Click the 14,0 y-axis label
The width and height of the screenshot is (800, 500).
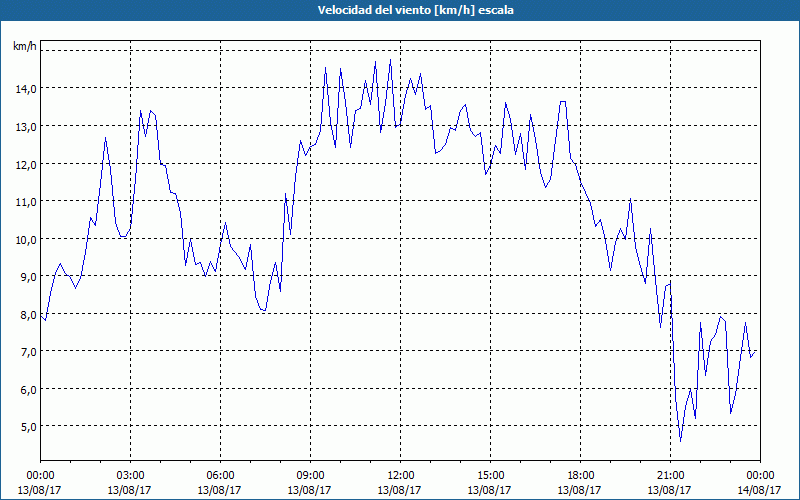coord(27,89)
